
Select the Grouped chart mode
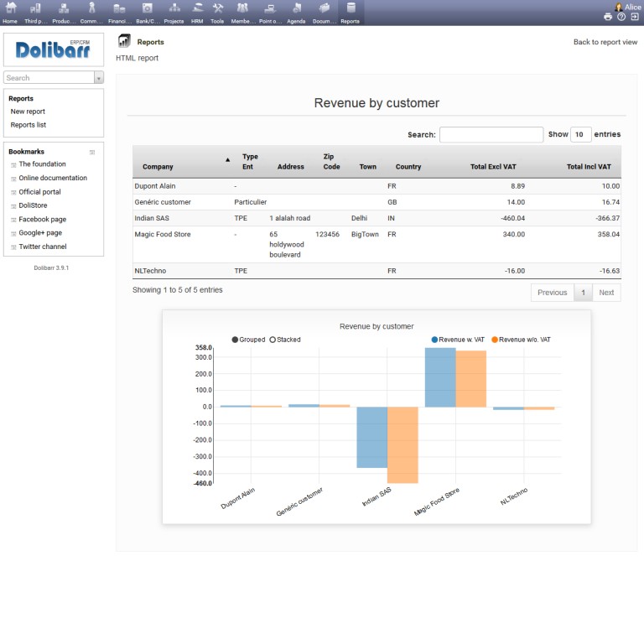pos(248,340)
